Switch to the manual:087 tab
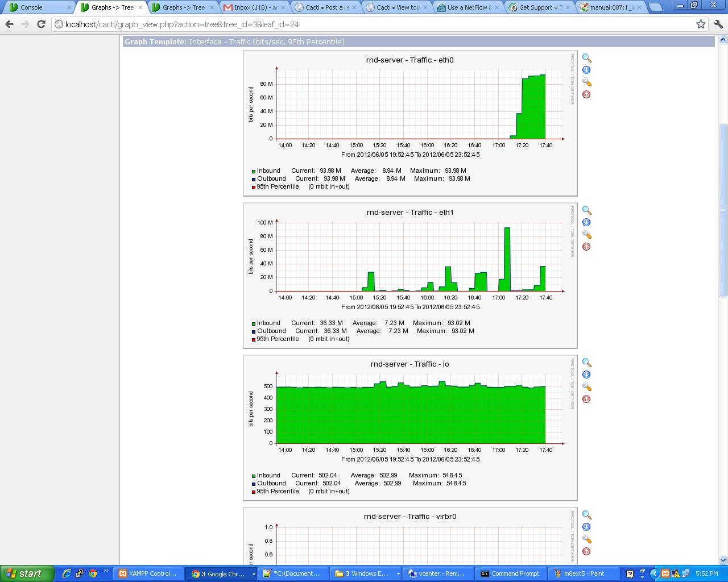 coord(611,7)
